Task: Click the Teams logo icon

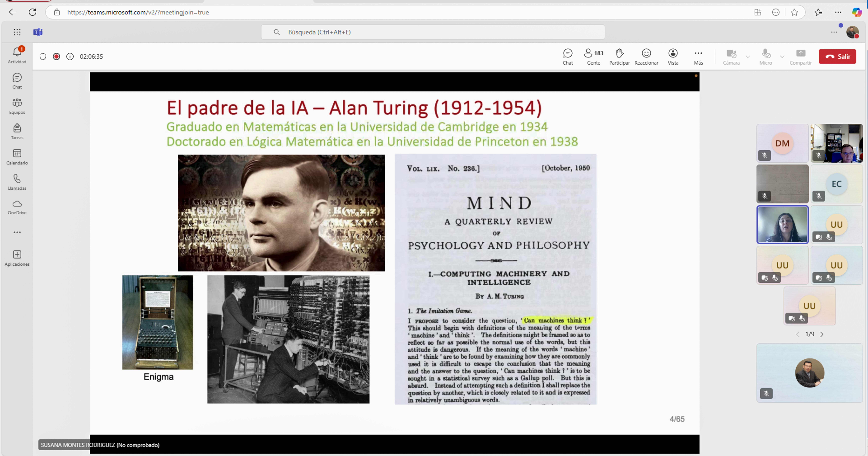Action: [x=38, y=32]
